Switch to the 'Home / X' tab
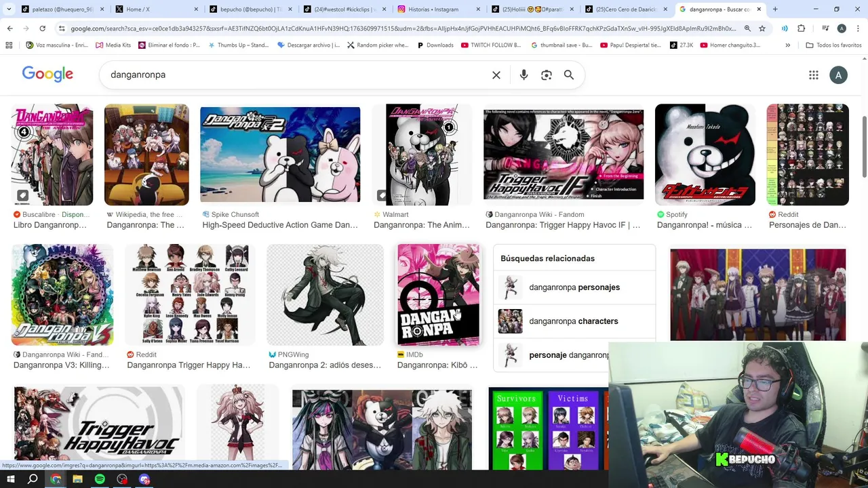This screenshot has height=488, width=868. [x=155, y=9]
